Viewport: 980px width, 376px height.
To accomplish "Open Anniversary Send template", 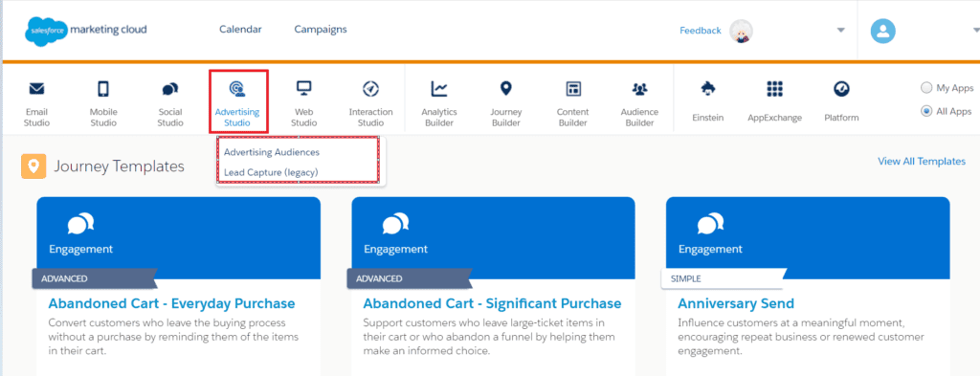I will pyautogui.click(x=736, y=303).
